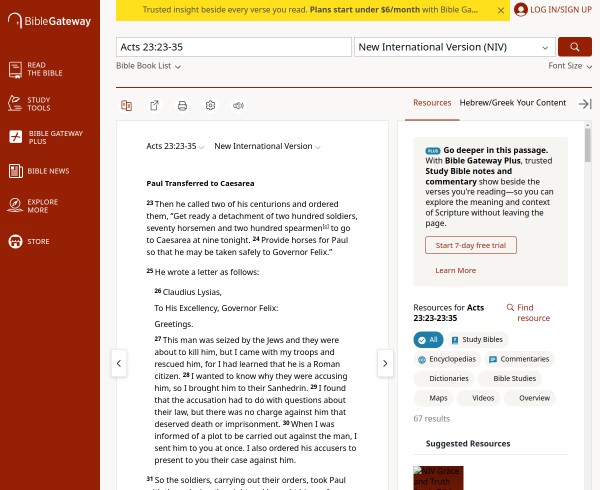The width and height of the screenshot is (600, 490).
Task: Click the passage search input field
Action: point(234,47)
